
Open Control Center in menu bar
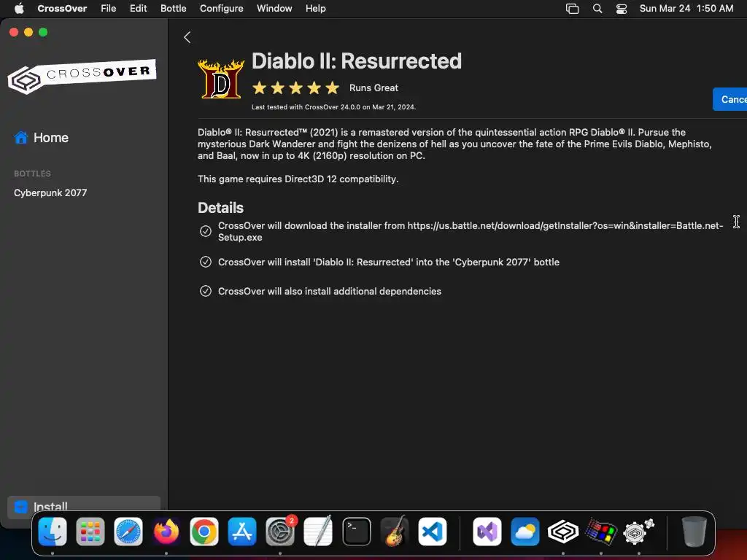pyautogui.click(x=622, y=9)
